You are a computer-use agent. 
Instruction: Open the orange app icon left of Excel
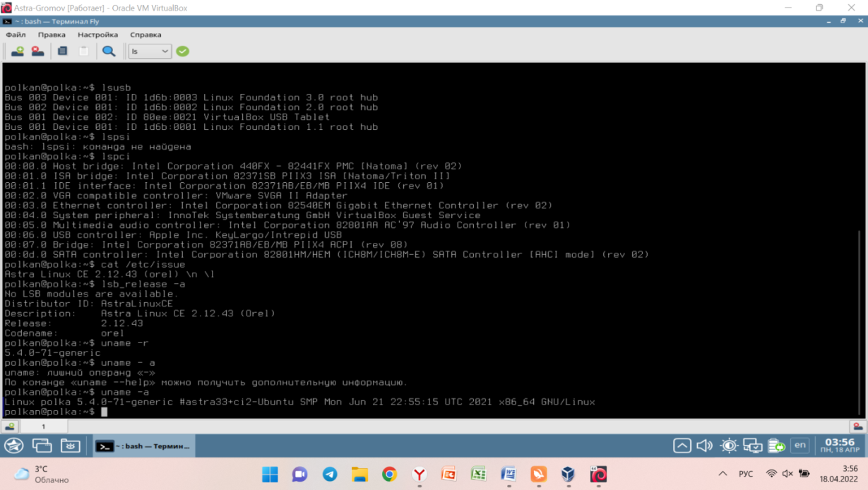coord(448,474)
